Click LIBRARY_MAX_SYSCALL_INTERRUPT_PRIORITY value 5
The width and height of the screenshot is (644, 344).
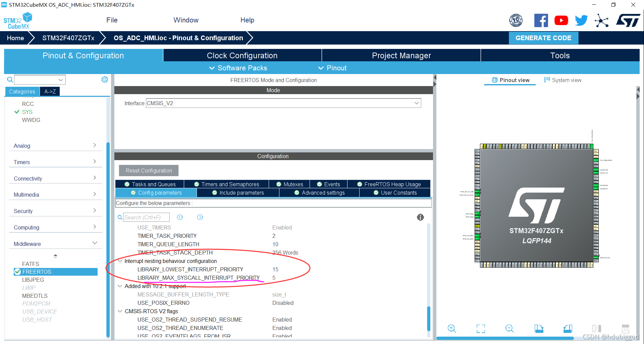coord(274,278)
